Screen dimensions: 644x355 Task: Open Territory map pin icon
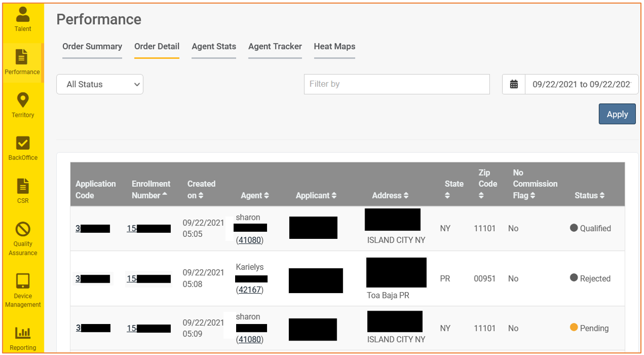tap(23, 100)
